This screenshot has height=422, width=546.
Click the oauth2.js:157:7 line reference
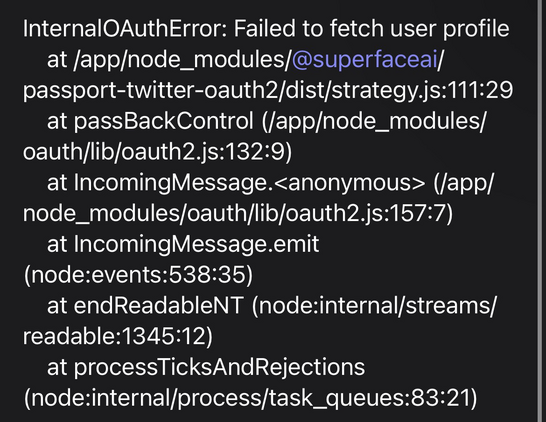[366, 213]
